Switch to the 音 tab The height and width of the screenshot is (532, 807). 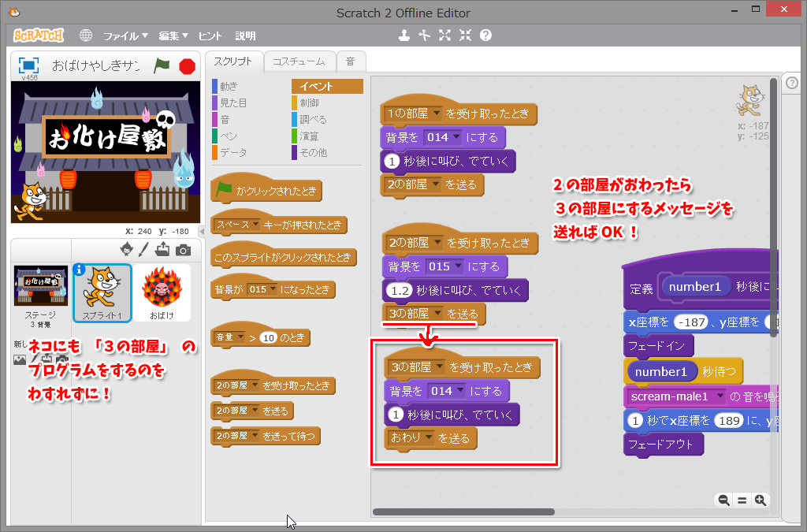351,61
